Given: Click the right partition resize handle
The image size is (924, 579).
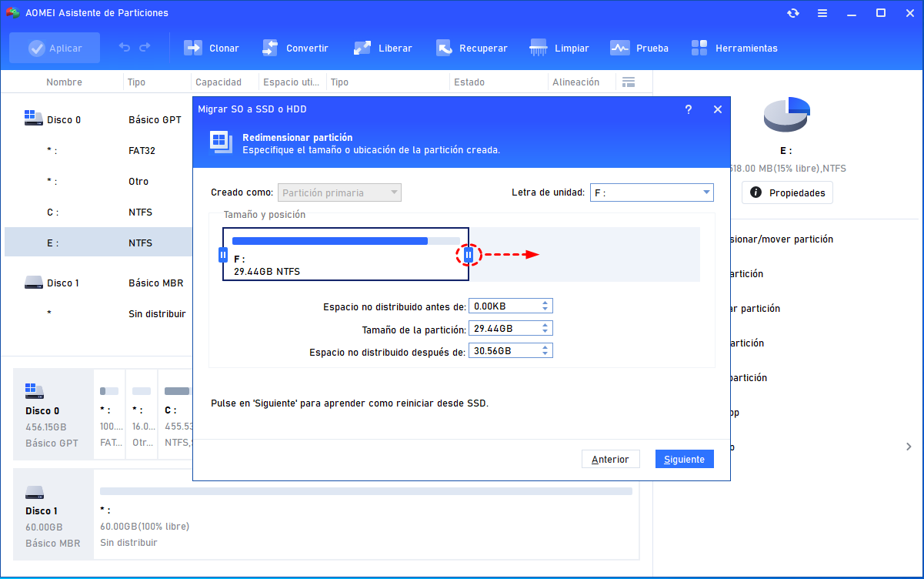Looking at the screenshot, I should (x=469, y=254).
